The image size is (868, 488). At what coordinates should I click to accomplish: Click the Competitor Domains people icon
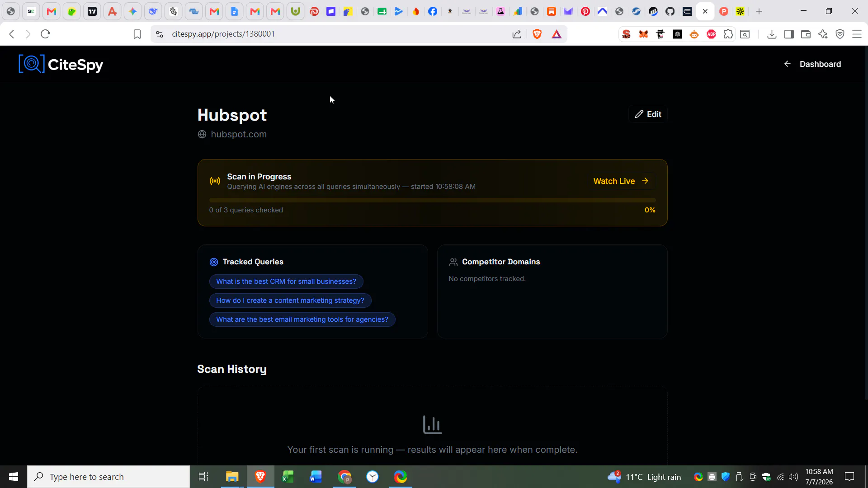coord(453,262)
